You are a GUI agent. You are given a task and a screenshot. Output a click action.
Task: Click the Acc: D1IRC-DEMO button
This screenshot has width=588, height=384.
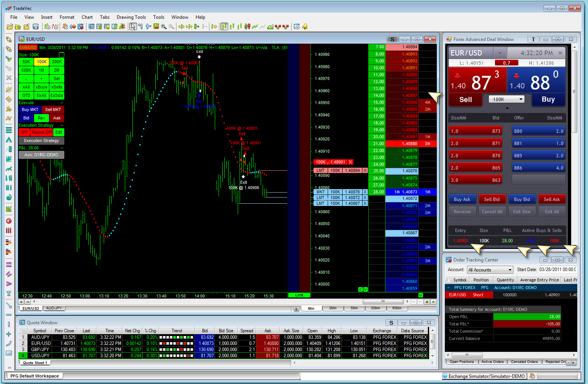41,155
